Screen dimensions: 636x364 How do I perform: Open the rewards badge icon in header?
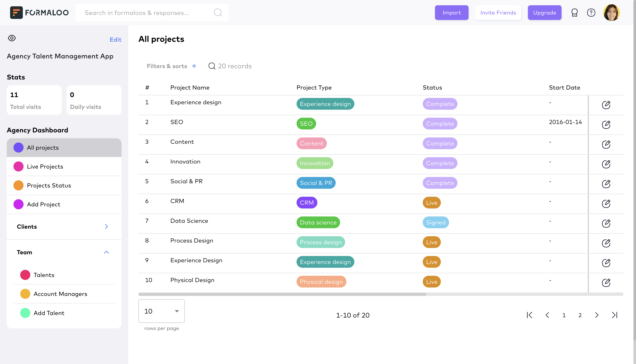pos(574,12)
